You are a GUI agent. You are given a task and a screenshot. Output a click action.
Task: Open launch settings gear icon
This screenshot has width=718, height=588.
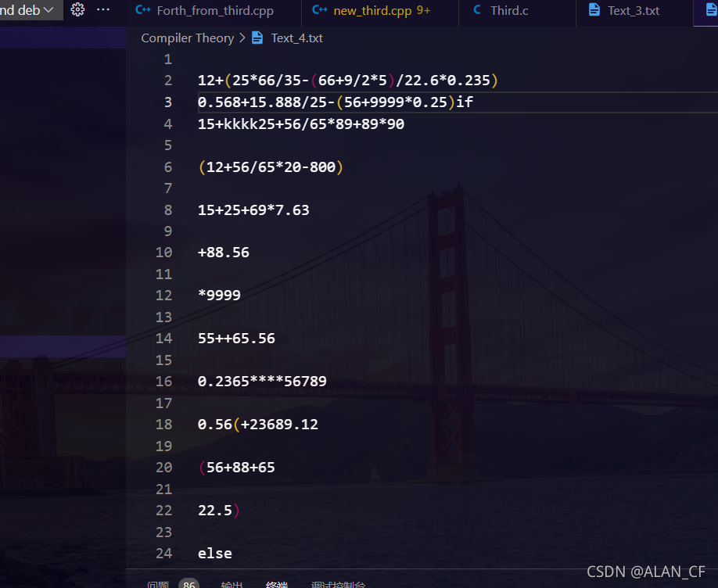click(77, 9)
